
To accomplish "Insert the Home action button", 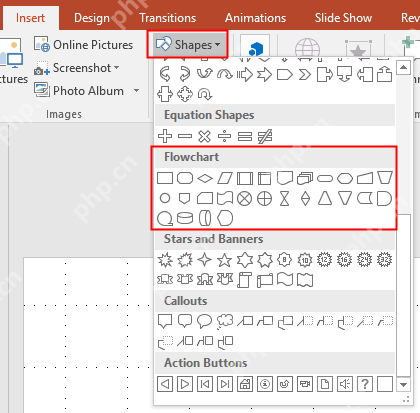I will (x=245, y=384).
